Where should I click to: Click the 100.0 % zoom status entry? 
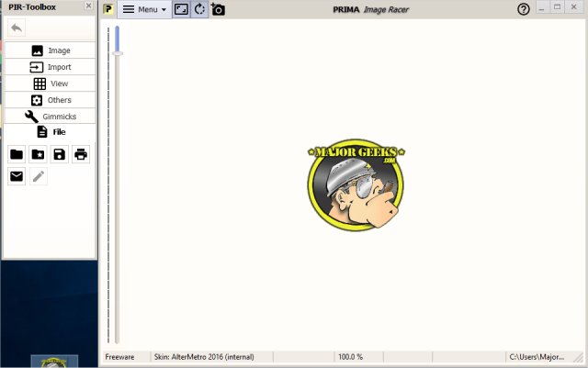pos(350,357)
